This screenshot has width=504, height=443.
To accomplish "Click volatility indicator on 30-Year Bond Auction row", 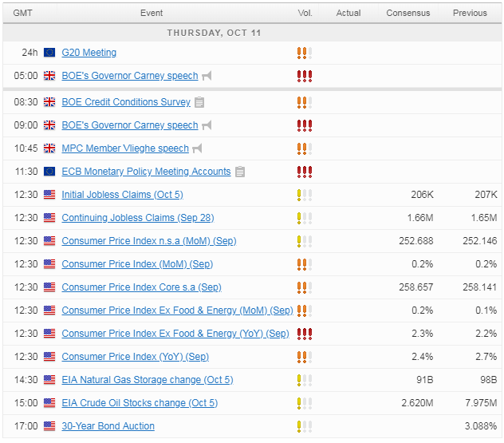I will (x=305, y=427).
